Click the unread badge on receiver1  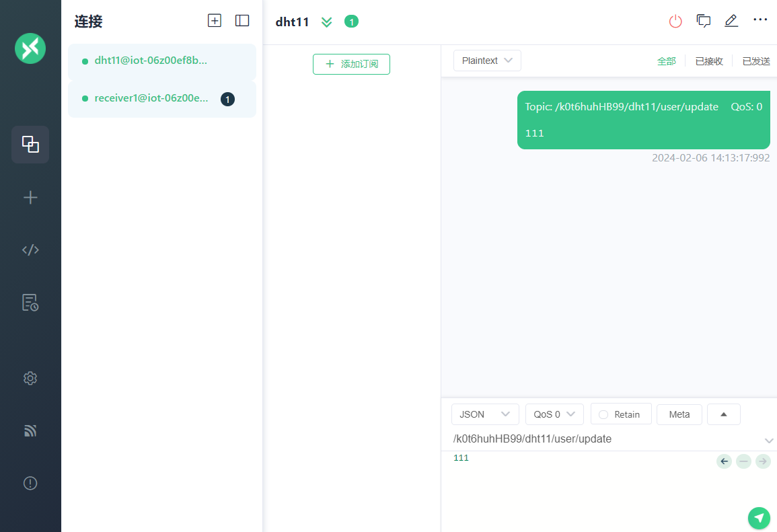[227, 99]
